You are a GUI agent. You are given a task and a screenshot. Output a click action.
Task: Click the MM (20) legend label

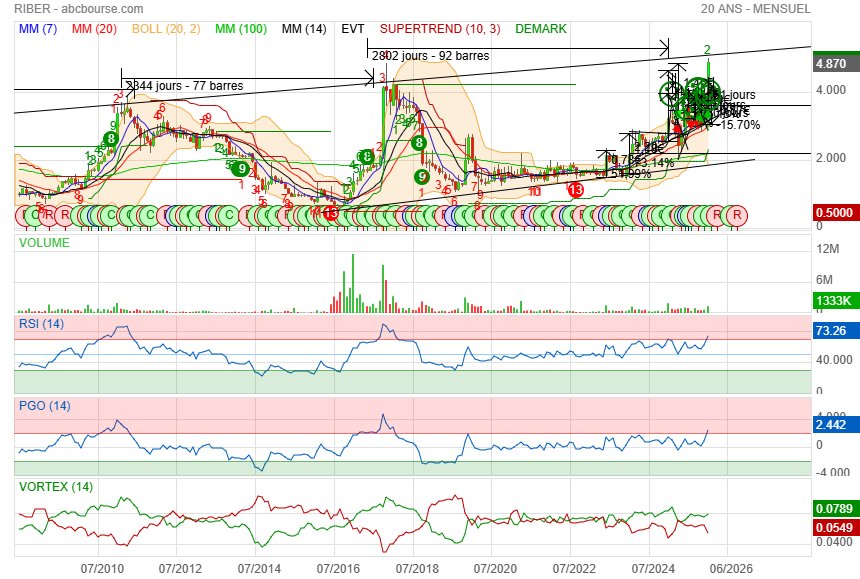[94, 29]
